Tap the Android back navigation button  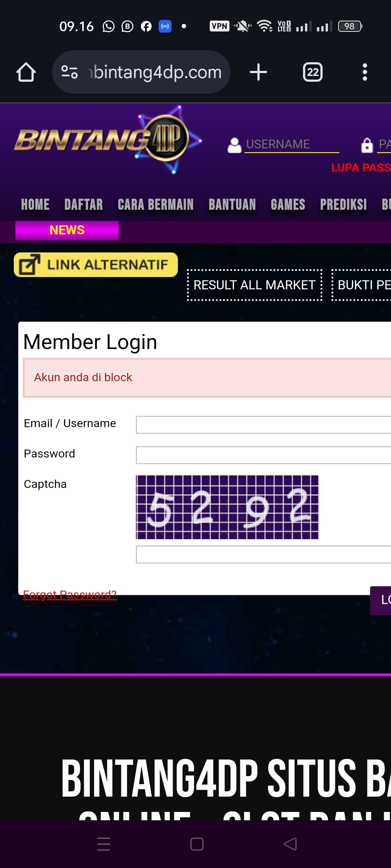290,844
